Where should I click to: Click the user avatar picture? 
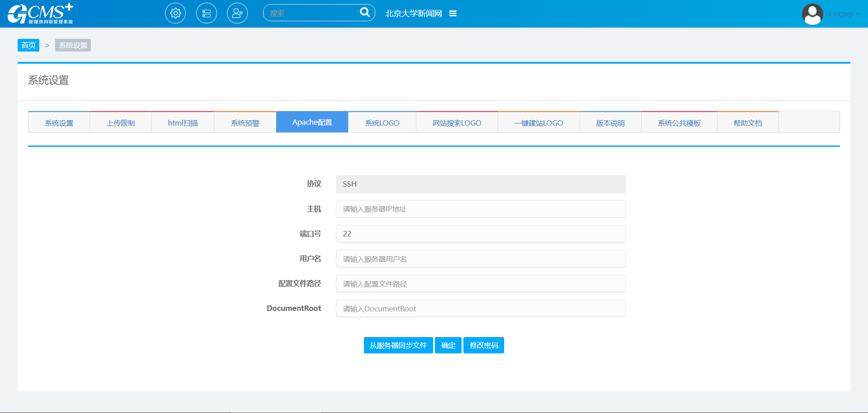[812, 14]
